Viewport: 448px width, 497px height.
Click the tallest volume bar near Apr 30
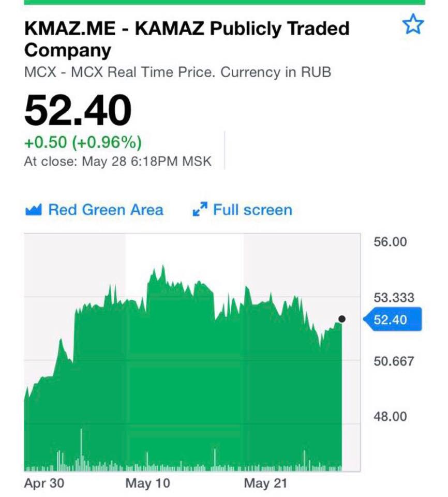81,449
